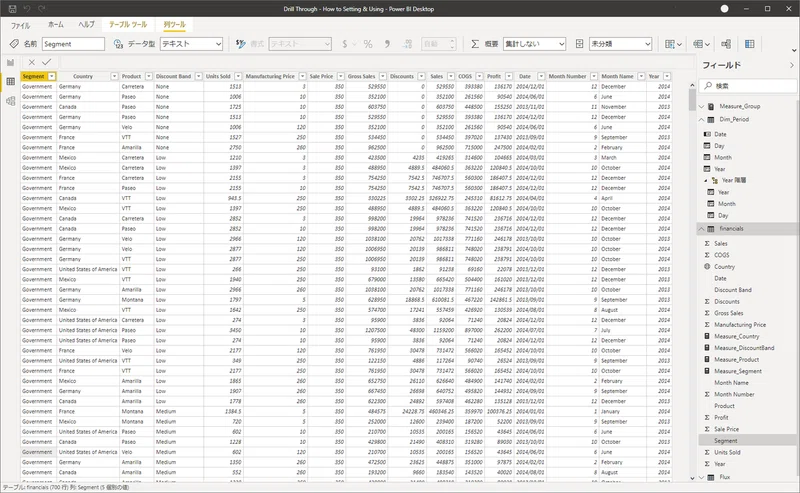Click the Fields pane search box
The image size is (800, 493).
click(747, 86)
